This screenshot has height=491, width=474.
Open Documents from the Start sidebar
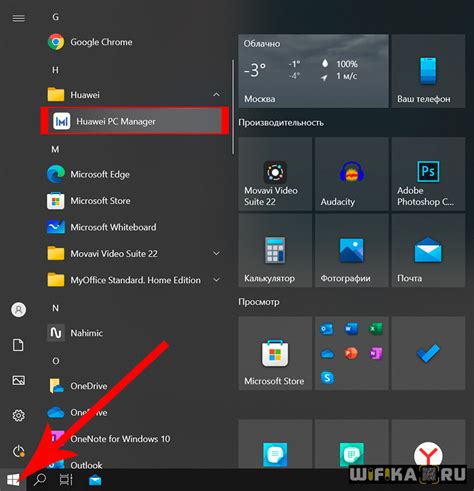point(18,345)
